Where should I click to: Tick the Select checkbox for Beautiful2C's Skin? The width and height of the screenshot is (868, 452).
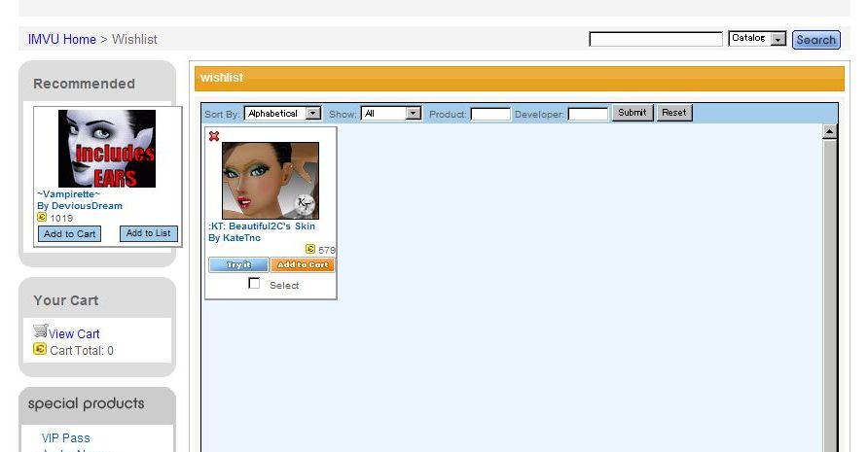coord(254,283)
